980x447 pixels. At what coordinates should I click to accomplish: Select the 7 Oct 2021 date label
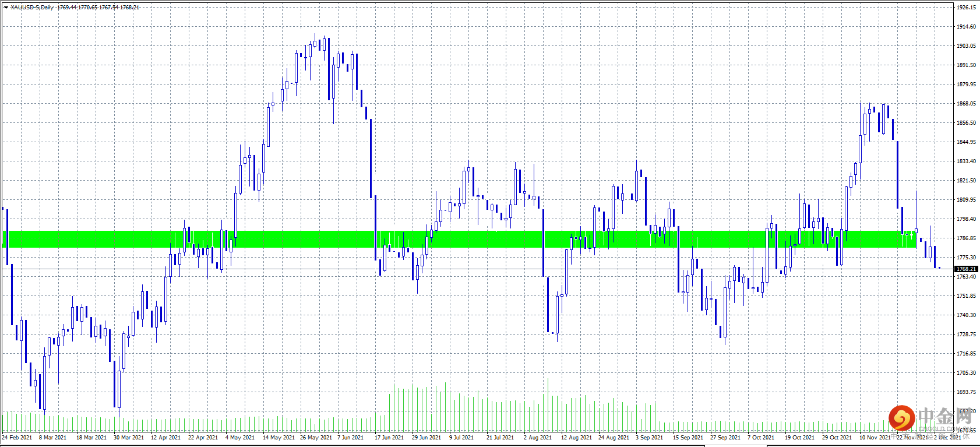point(761,437)
